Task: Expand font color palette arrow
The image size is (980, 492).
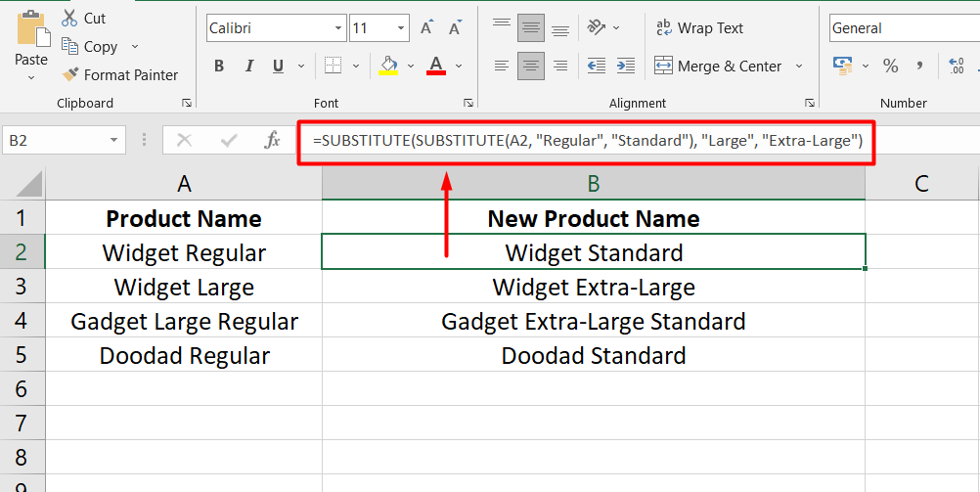Action: (458, 66)
